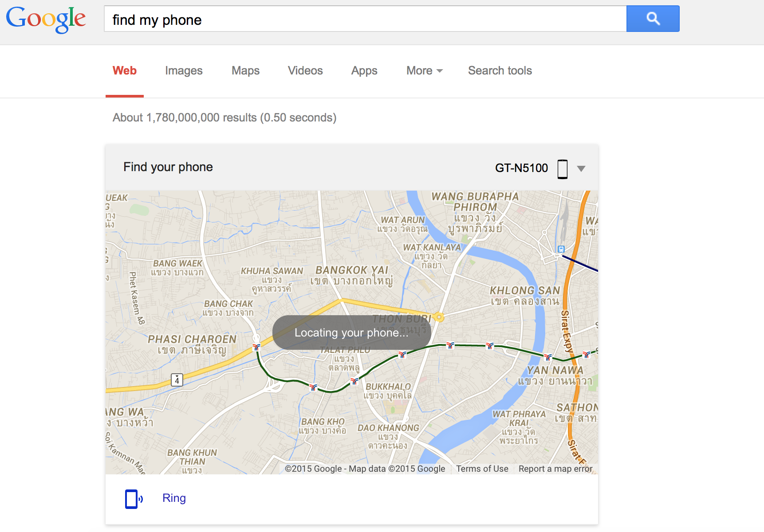Click the GT-N5100 phone device icon
The height and width of the screenshot is (532, 764).
coord(562,169)
